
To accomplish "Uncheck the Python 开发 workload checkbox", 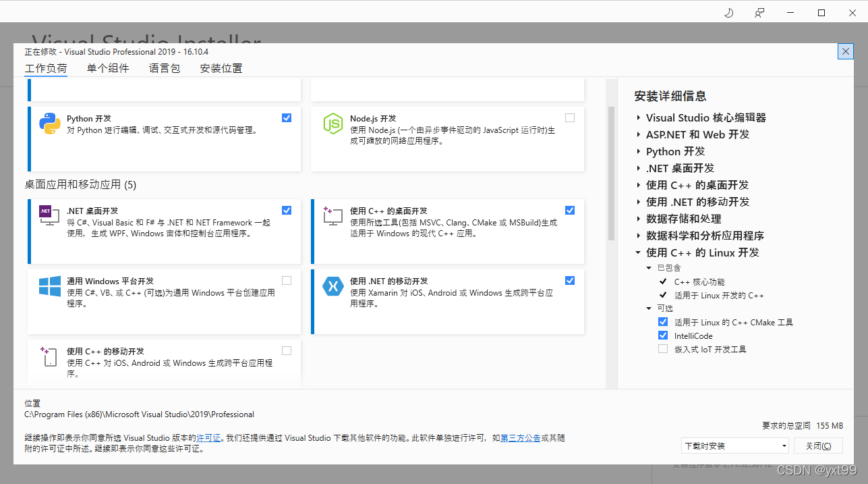I will 287,117.
